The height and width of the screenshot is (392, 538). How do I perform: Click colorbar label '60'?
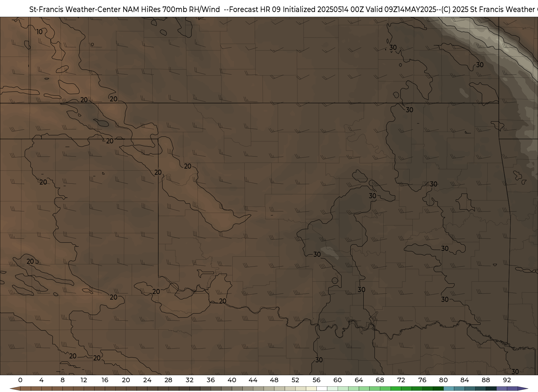click(x=338, y=380)
